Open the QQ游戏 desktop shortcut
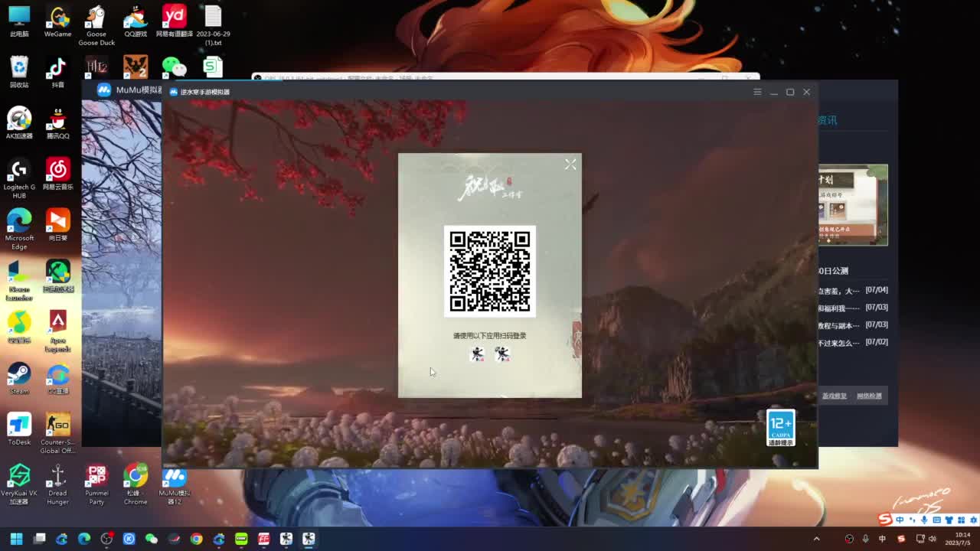 point(136,21)
